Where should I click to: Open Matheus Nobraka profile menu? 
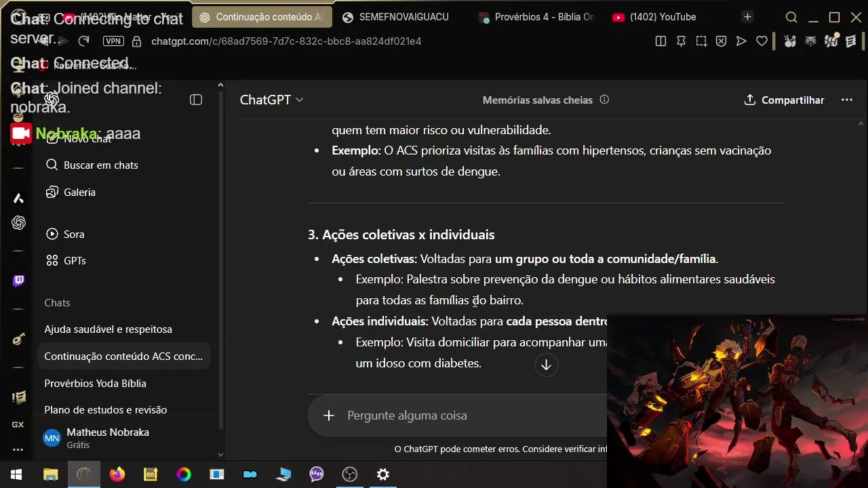(x=126, y=438)
